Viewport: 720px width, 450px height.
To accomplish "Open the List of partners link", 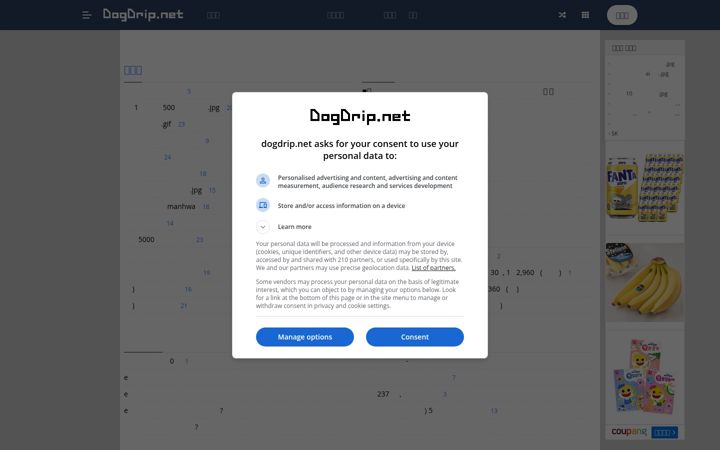I will point(433,268).
